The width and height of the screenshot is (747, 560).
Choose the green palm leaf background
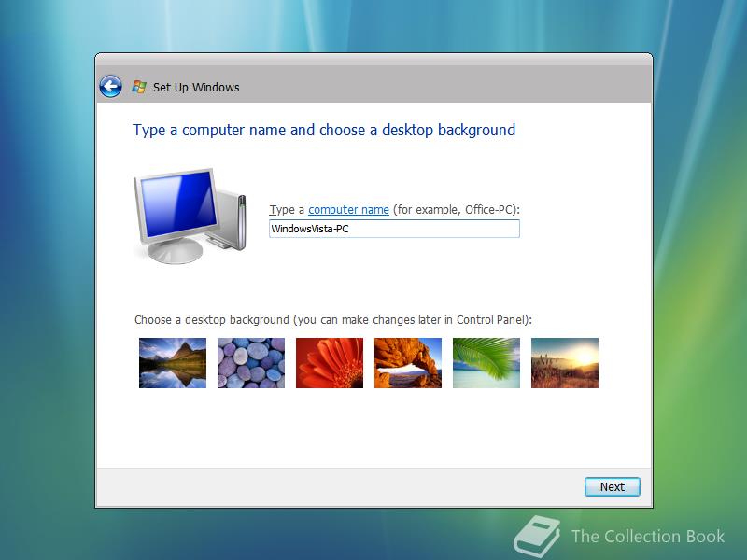(486, 363)
